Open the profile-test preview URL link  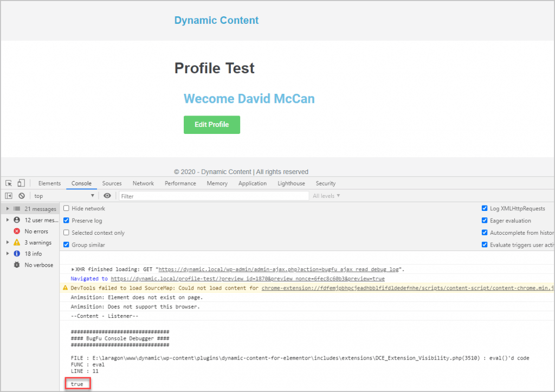pyautogui.click(x=247, y=279)
